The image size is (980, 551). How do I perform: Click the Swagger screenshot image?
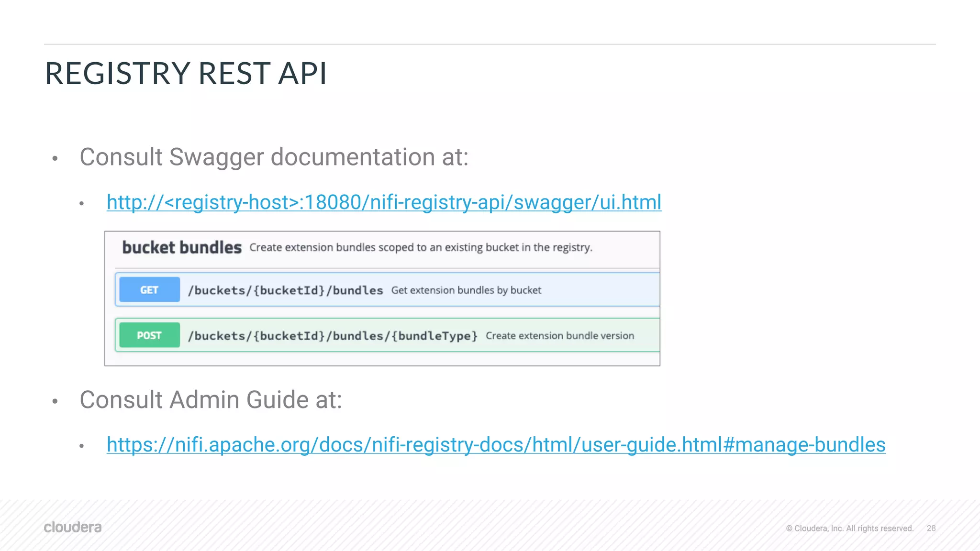coord(382,298)
